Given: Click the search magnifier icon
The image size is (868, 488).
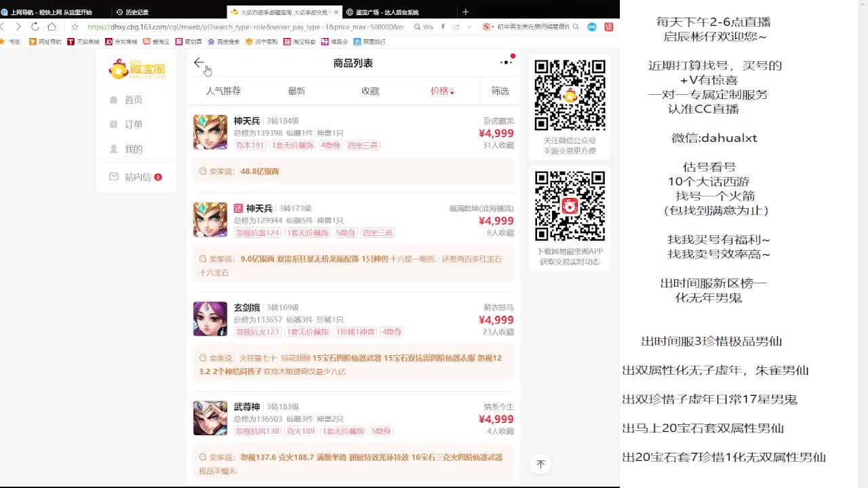Looking at the screenshot, I should [x=576, y=27].
